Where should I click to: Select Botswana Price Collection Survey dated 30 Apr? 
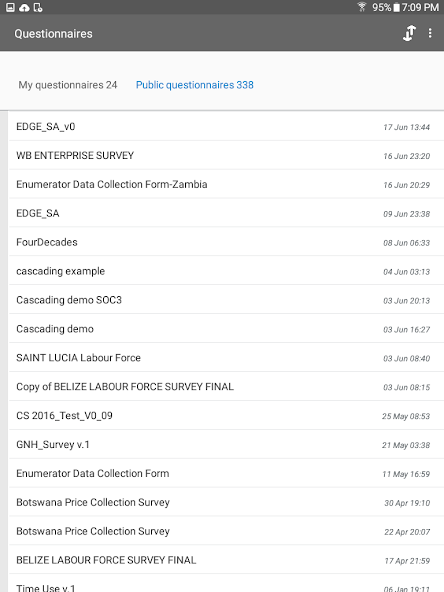[x=227, y=502]
